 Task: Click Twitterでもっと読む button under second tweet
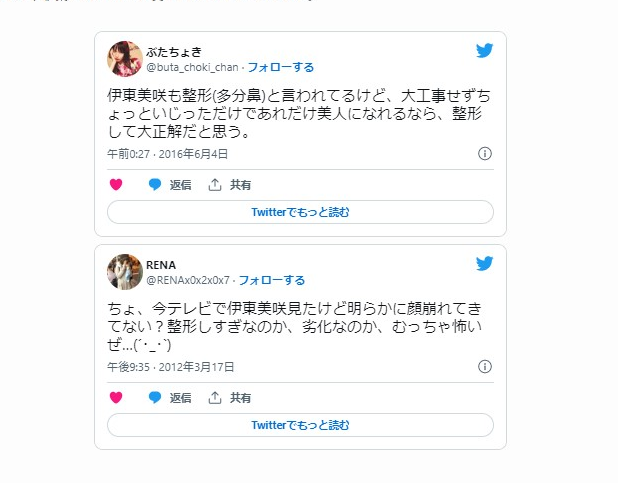[300, 425]
